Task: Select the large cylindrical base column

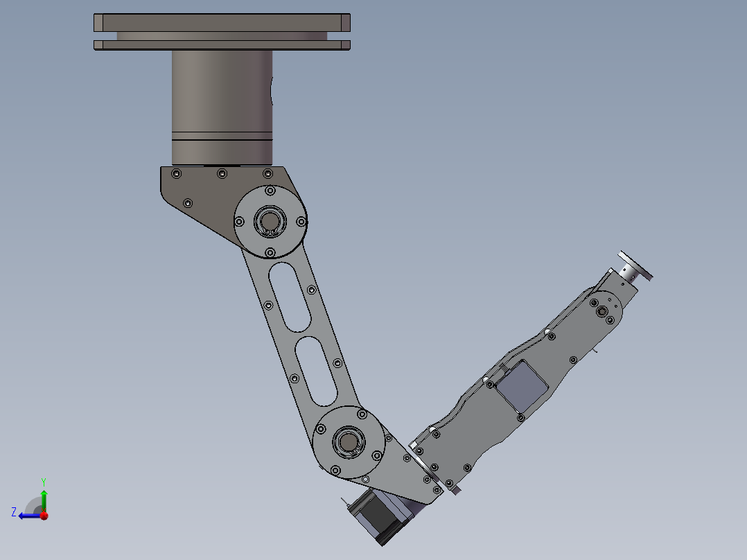Action: tap(222, 107)
